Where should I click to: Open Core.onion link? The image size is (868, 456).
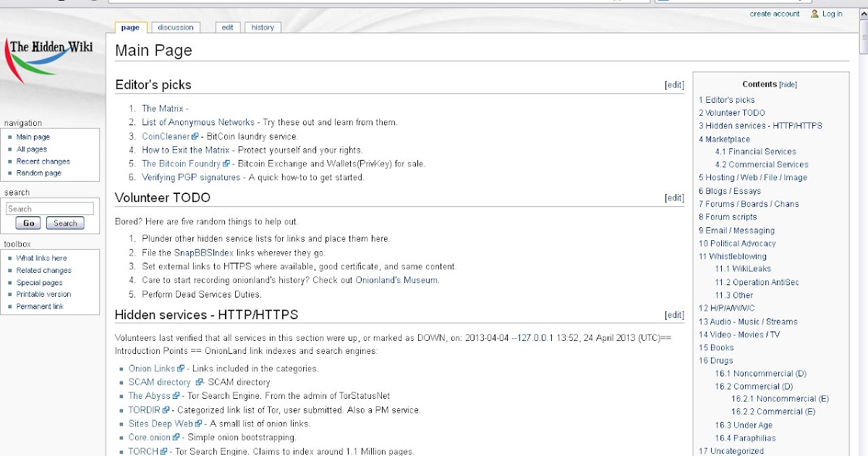pos(150,437)
